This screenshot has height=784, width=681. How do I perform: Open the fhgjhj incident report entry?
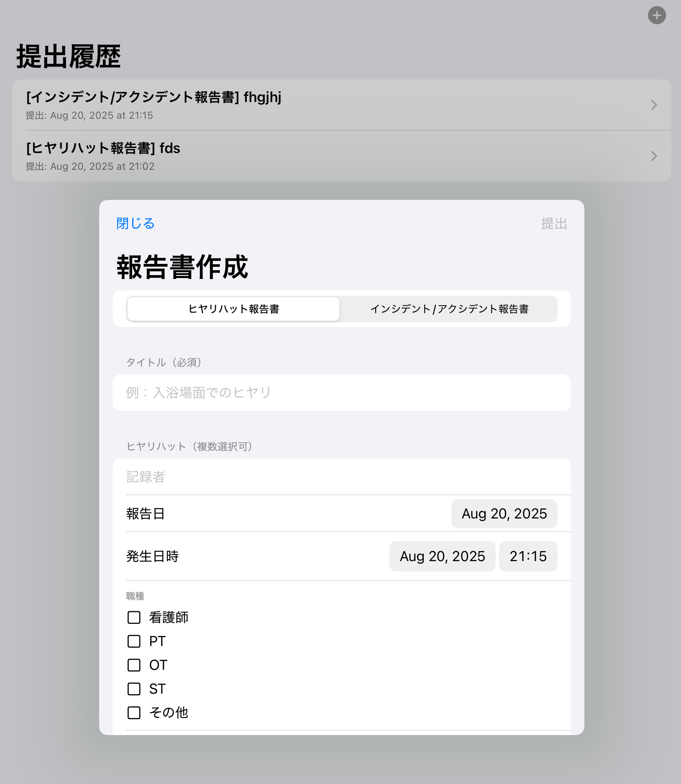pos(153,105)
